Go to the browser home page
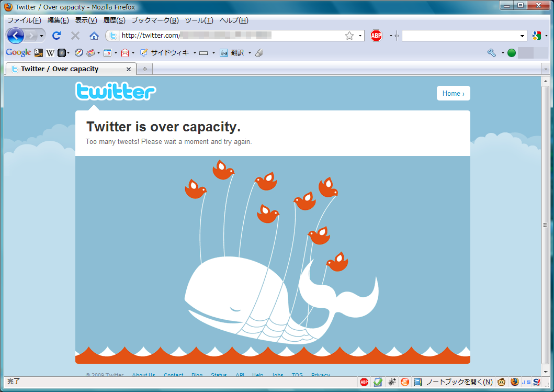This screenshot has height=392, width=554. tap(94, 36)
